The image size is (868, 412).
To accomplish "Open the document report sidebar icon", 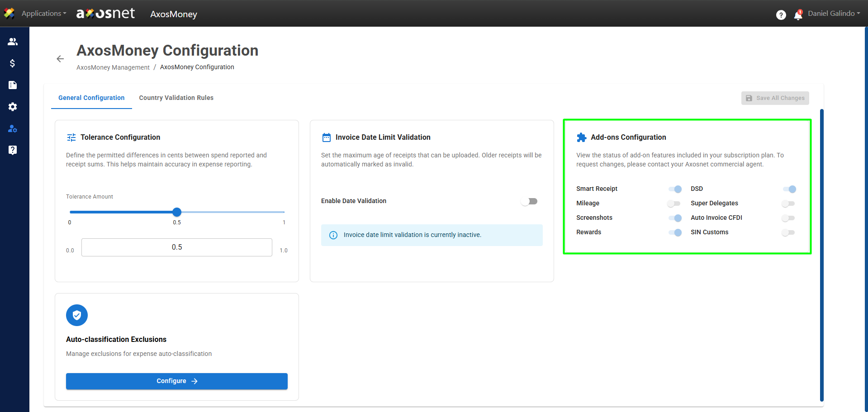I will coord(13,85).
